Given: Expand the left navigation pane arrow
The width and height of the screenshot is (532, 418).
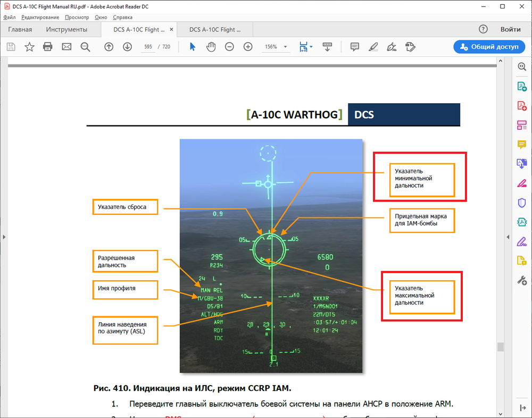Looking at the screenshot, I should (x=4, y=237).
